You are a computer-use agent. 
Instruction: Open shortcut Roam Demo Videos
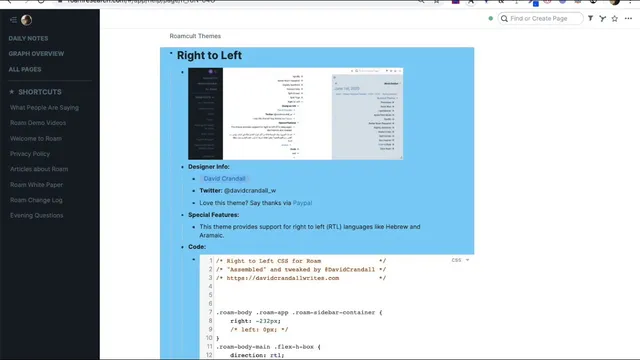(38, 123)
